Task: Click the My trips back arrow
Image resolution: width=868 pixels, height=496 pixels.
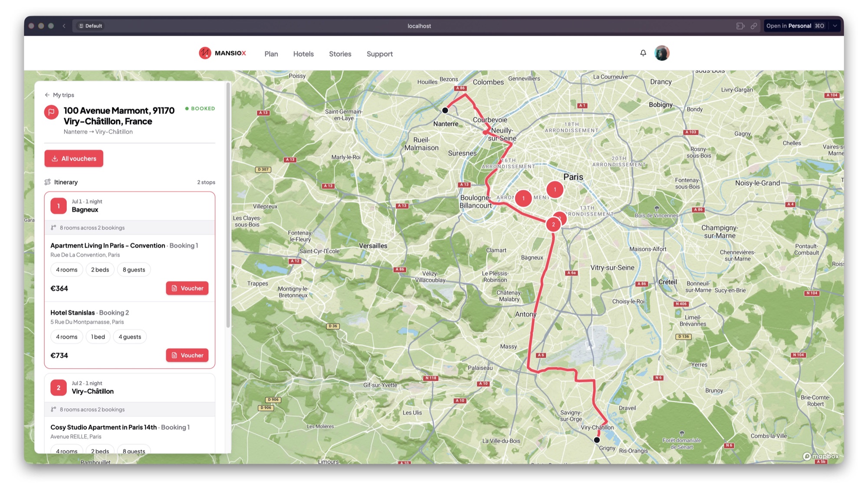Action: pos(47,95)
